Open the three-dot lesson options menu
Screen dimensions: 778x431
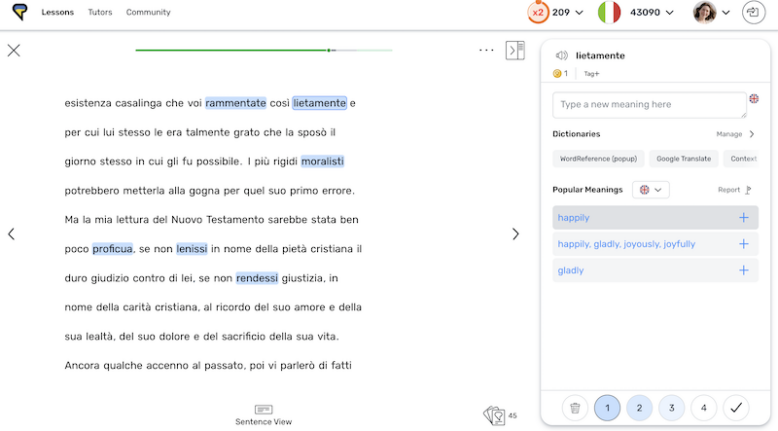pyautogui.click(x=486, y=50)
